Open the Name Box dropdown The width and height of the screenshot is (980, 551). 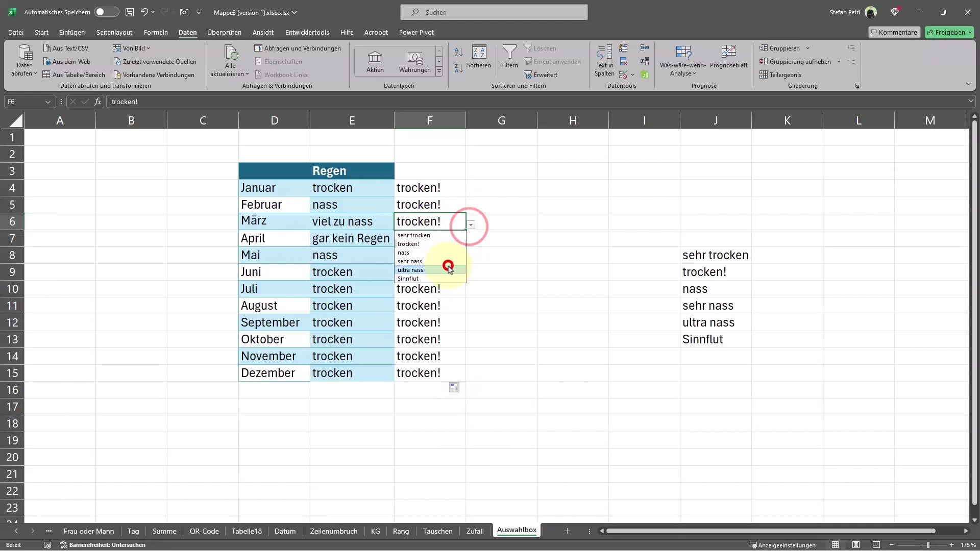pyautogui.click(x=47, y=102)
